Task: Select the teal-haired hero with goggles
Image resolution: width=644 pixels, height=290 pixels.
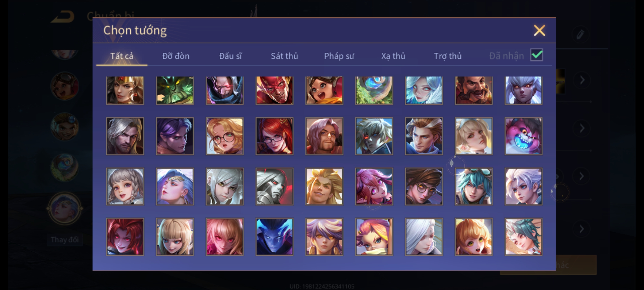Action: coord(474,186)
